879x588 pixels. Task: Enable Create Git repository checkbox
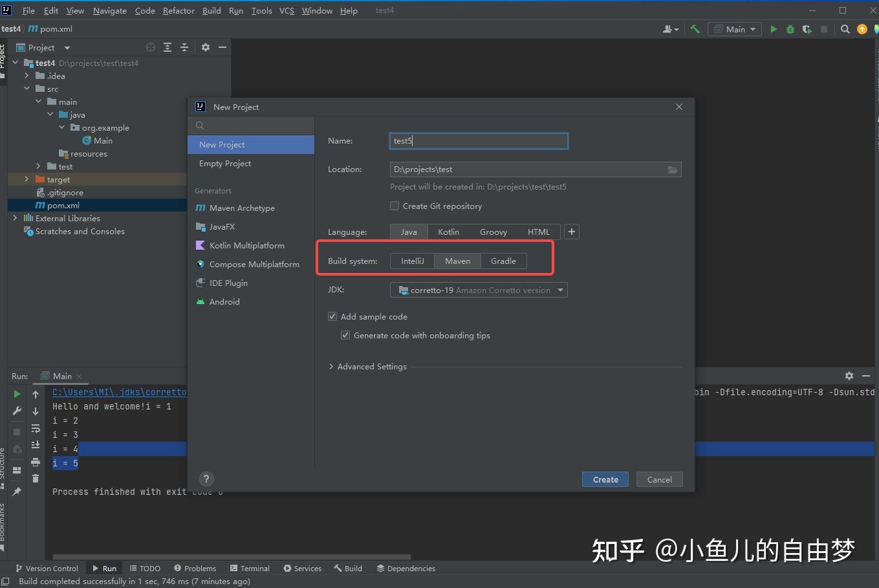click(395, 206)
